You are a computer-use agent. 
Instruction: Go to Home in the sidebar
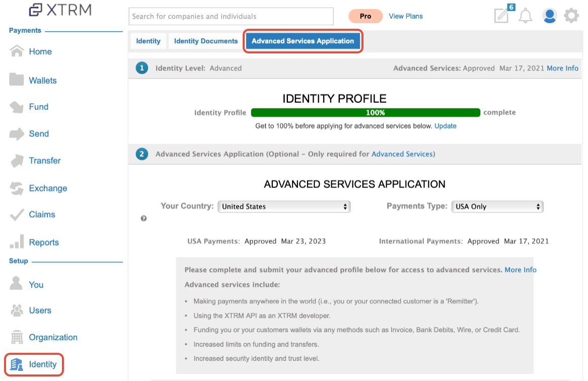click(40, 51)
